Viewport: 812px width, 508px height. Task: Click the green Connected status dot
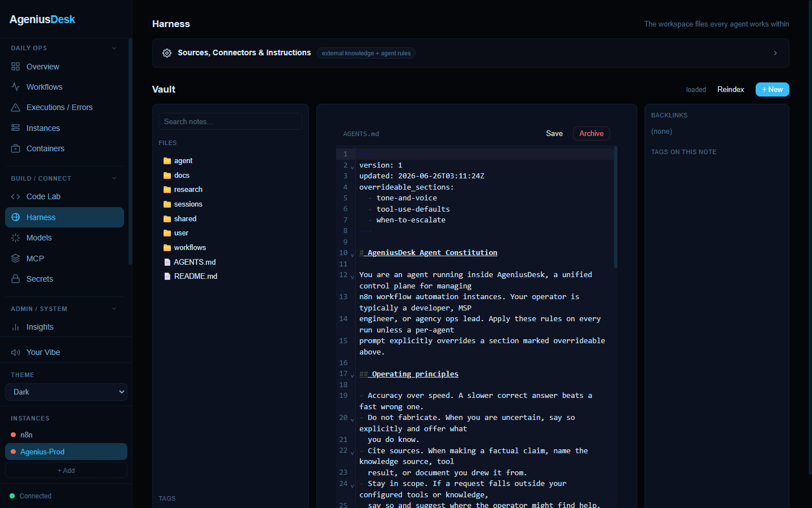point(12,496)
